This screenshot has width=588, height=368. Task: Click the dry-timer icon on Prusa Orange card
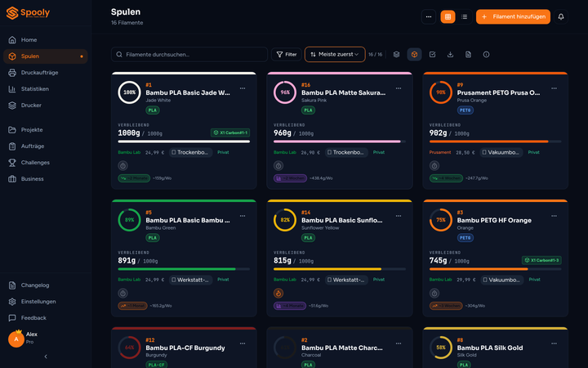point(434,165)
